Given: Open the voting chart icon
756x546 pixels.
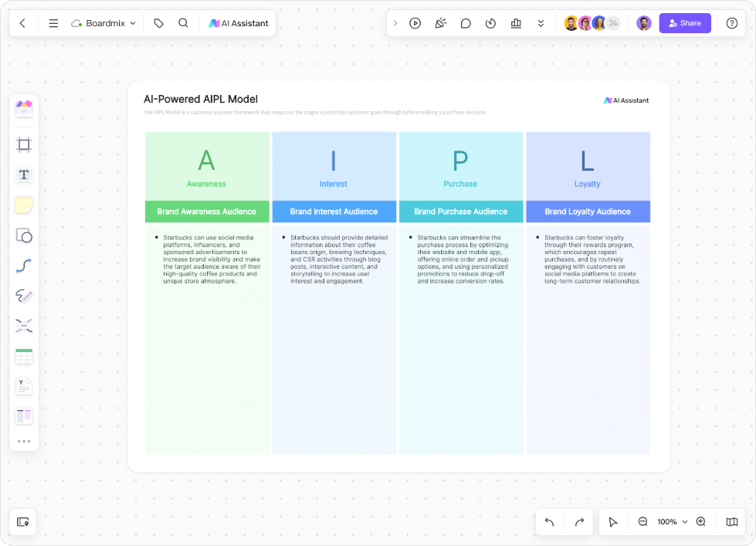Looking at the screenshot, I should click(516, 23).
